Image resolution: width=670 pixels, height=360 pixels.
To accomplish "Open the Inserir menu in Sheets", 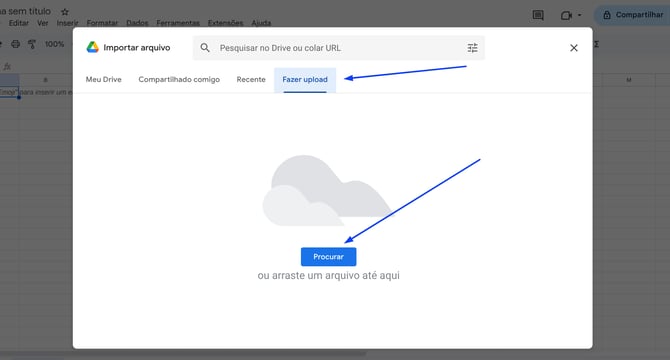I will 68,23.
